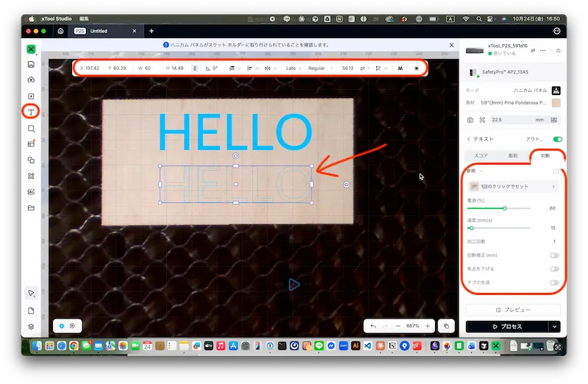
Task: Select the Text tool in left sidebar
Action: click(x=31, y=112)
